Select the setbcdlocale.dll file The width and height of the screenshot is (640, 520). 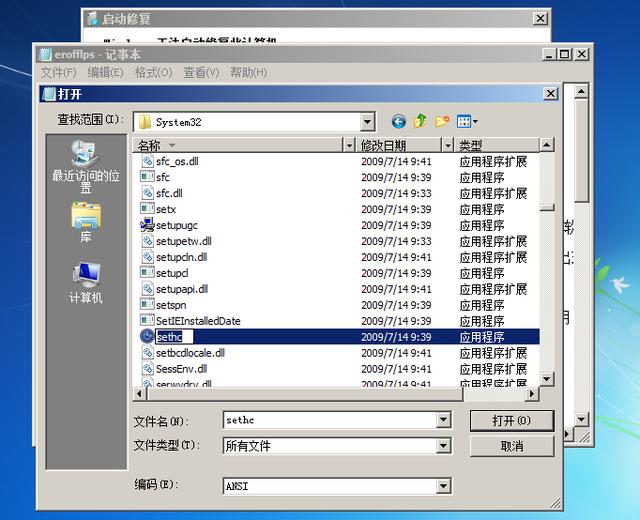190,353
